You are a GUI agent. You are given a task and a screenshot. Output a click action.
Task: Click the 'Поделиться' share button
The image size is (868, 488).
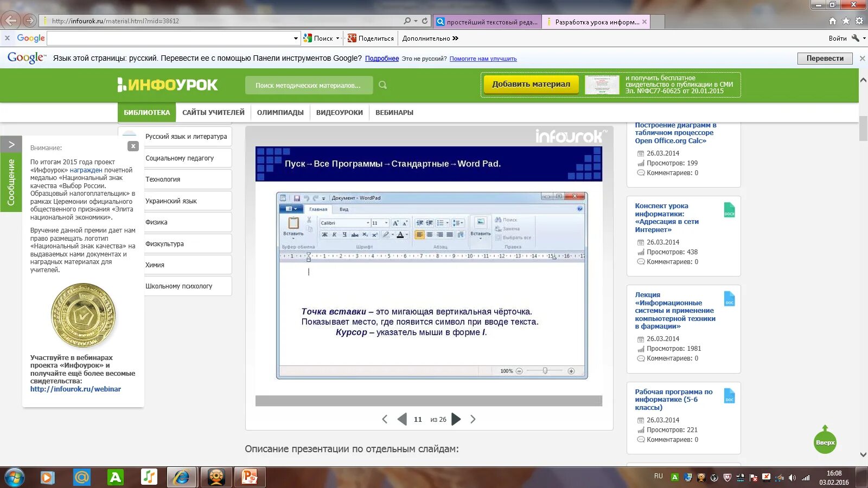371,38
